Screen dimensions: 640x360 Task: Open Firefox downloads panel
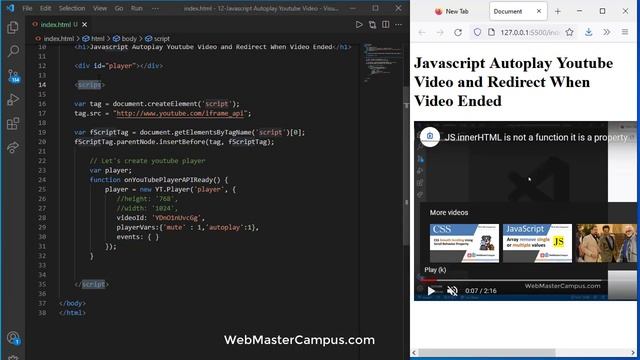(588, 32)
